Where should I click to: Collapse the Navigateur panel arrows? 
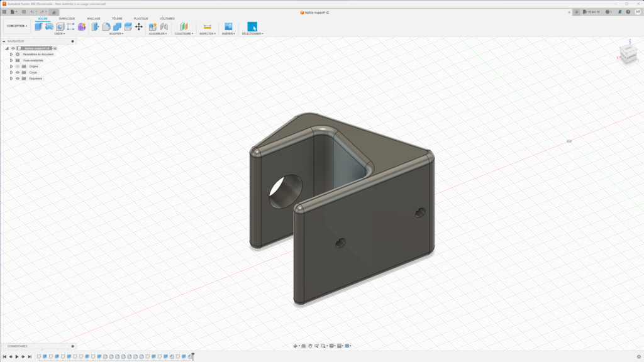pos(4,41)
